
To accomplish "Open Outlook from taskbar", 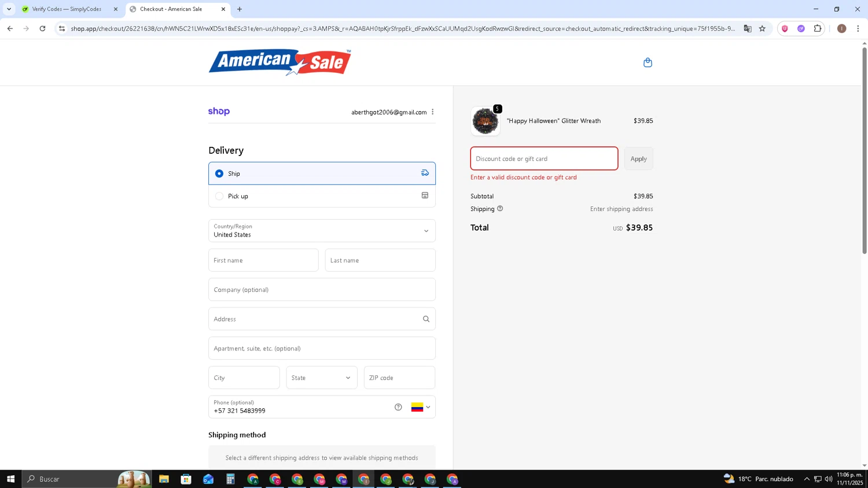I will tap(208, 479).
